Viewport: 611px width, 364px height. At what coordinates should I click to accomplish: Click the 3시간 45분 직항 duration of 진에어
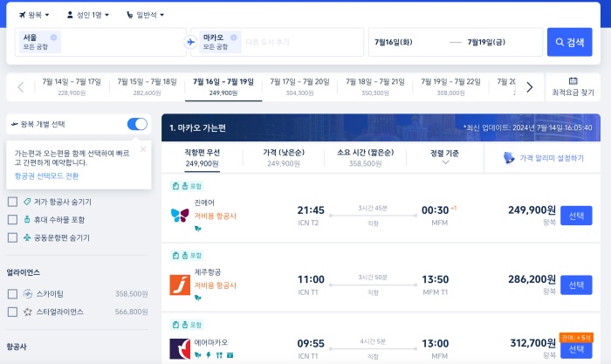click(373, 216)
